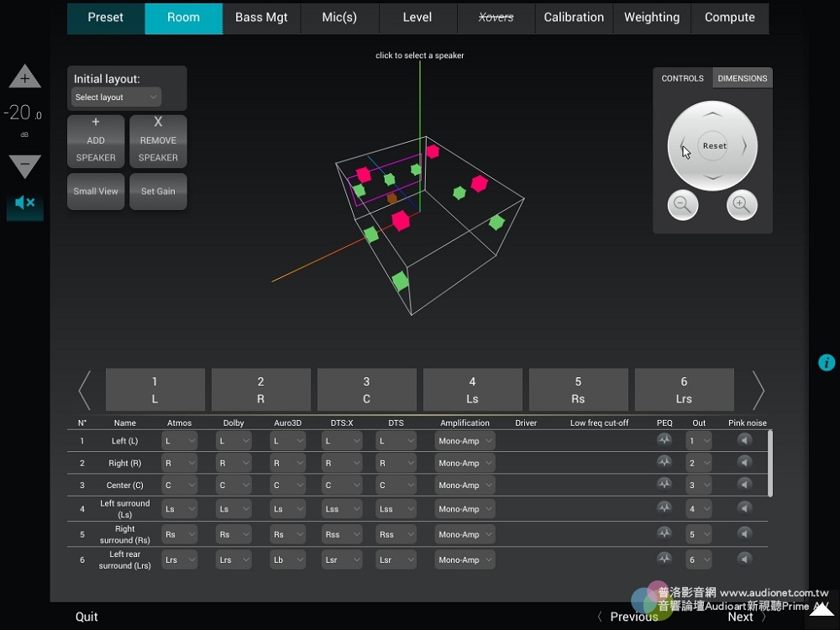Click the ADD SPEAKER button
The width and height of the screenshot is (840, 630).
(96, 141)
